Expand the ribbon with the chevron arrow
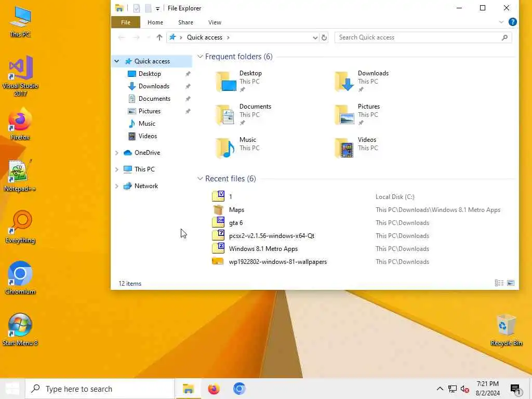Screen dimensions: 532x399 click(501, 22)
